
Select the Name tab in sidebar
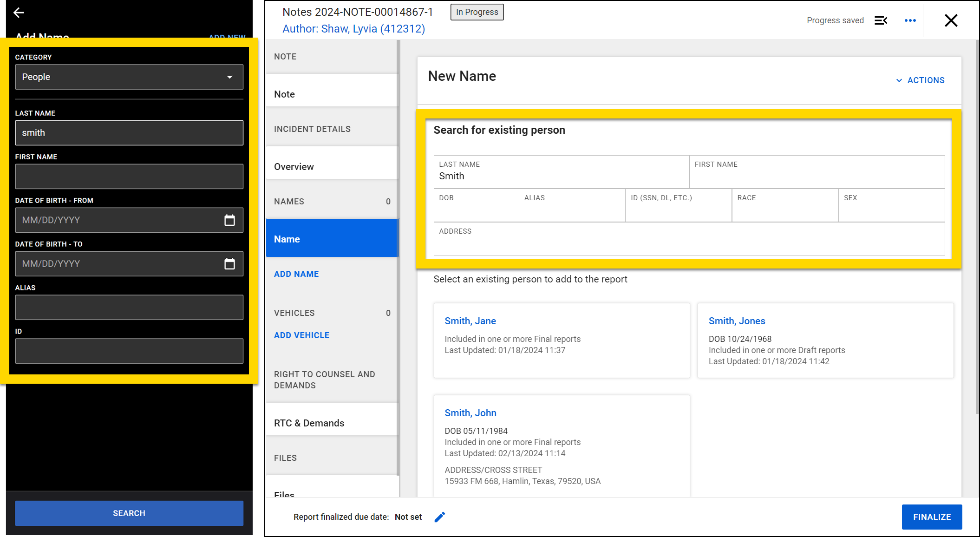[332, 239]
